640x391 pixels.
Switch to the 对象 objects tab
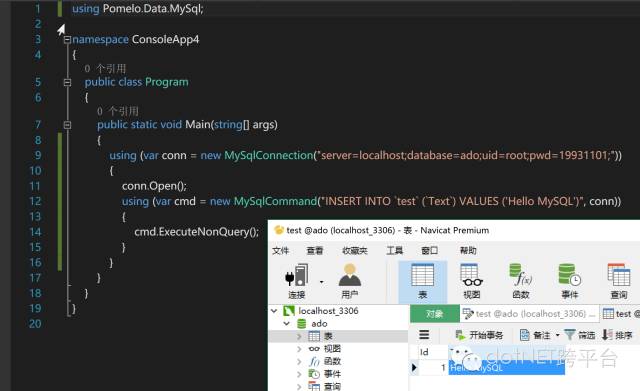tap(434, 313)
